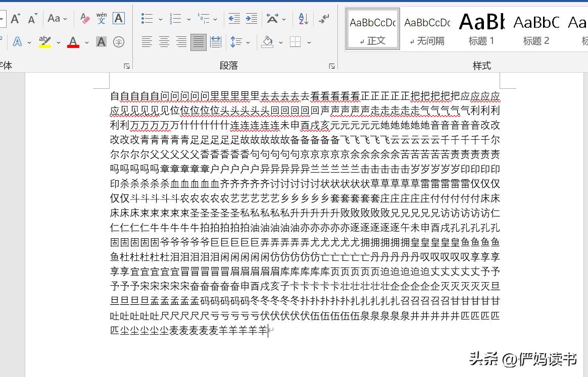The width and height of the screenshot is (588, 377).
Task: Shrink font size with smaller A icon
Action: pyautogui.click(x=33, y=18)
